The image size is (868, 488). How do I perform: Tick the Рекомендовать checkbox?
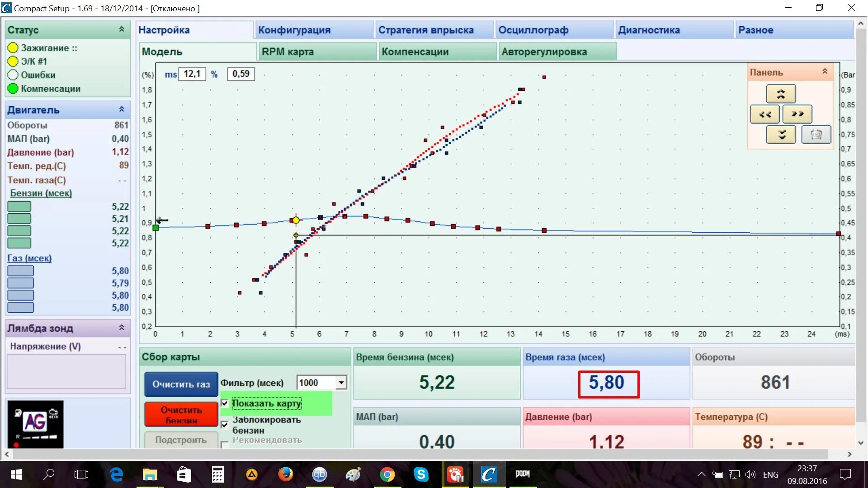[225, 445]
